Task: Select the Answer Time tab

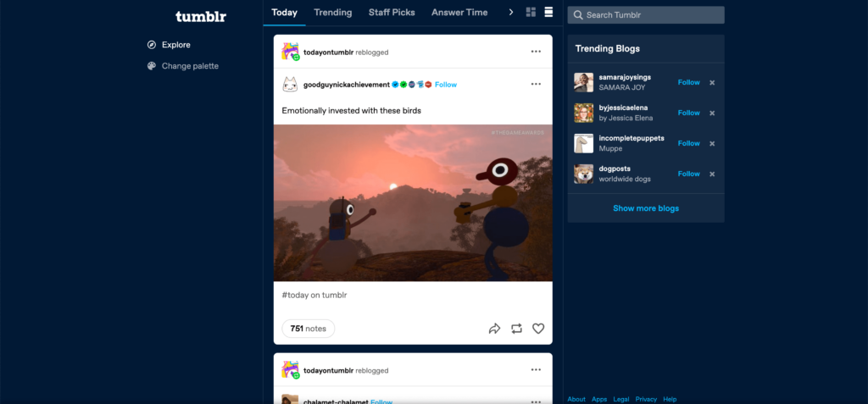Action: [459, 12]
